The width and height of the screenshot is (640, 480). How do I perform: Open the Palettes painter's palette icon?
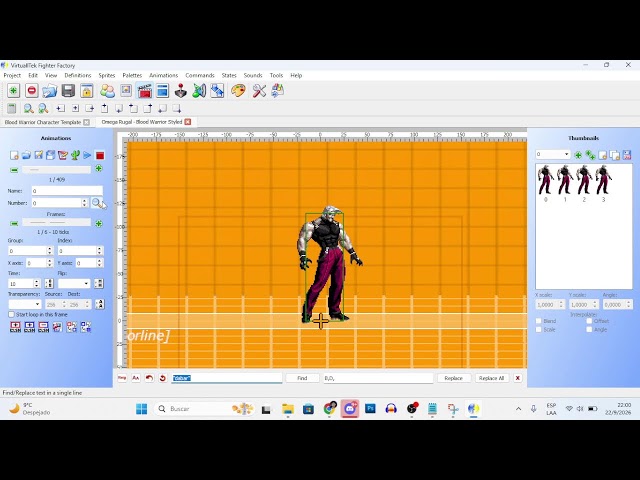(x=238, y=91)
